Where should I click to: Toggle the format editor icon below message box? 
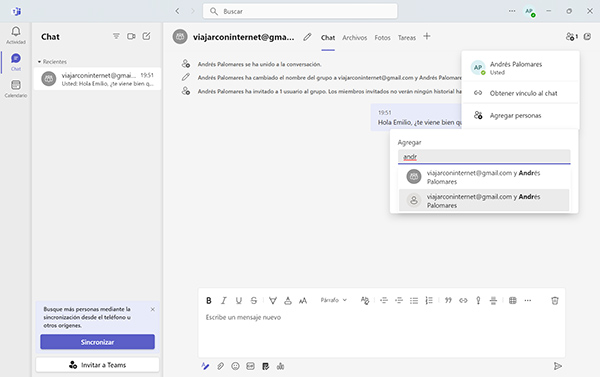coord(205,366)
